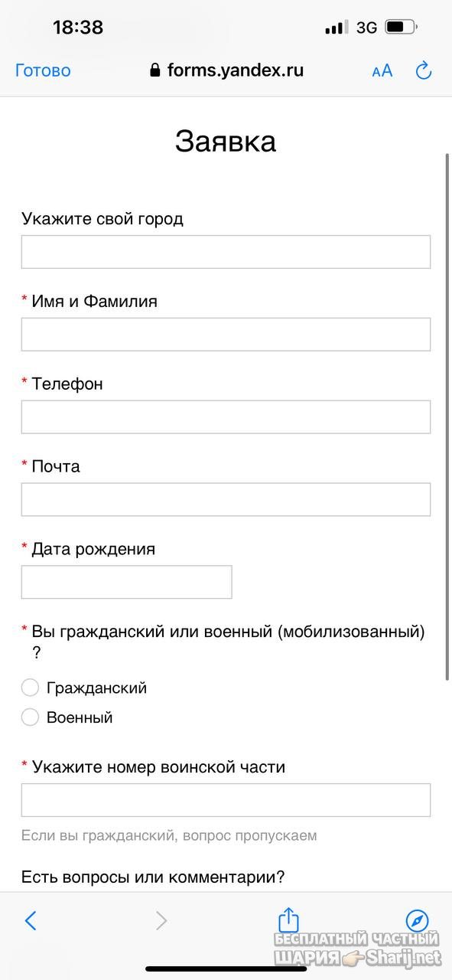This screenshot has width=452, height=980.
Task: Tap the page scrollbar on the right
Action: pyautogui.click(x=447, y=416)
